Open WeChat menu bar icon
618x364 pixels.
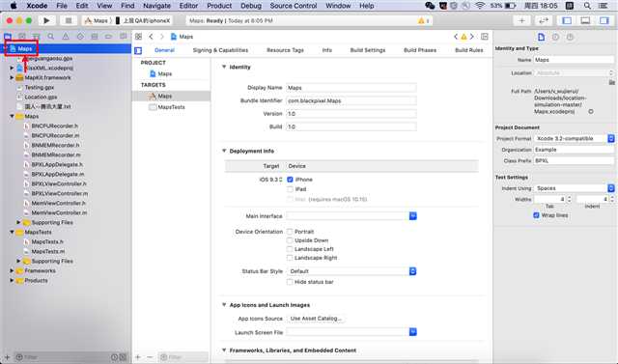point(430,6)
